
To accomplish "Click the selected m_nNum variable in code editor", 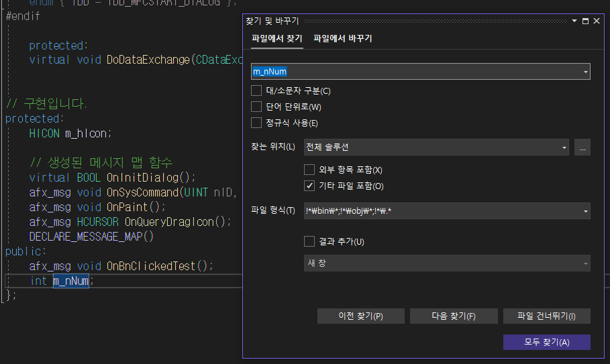I will [x=71, y=281].
